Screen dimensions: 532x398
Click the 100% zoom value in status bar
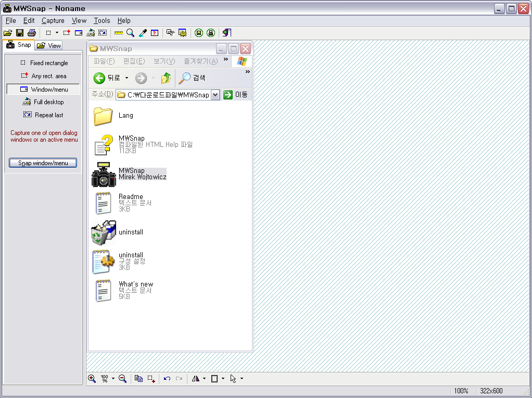[461, 391]
